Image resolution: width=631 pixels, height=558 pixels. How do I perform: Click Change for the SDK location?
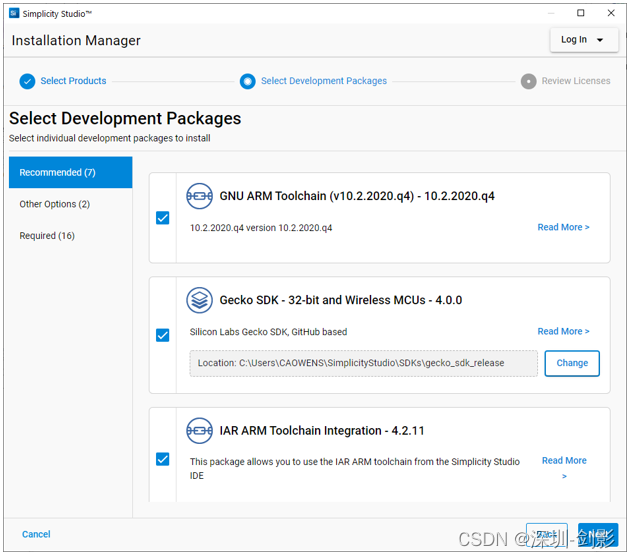point(572,363)
